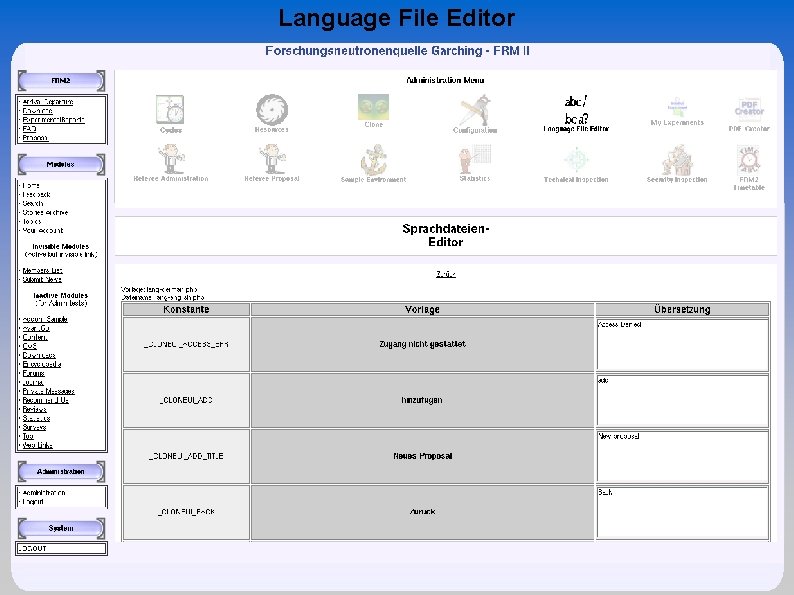Image resolution: width=794 pixels, height=595 pixels.
Task: Click the System block header
Action: click(x=61, y=528)
